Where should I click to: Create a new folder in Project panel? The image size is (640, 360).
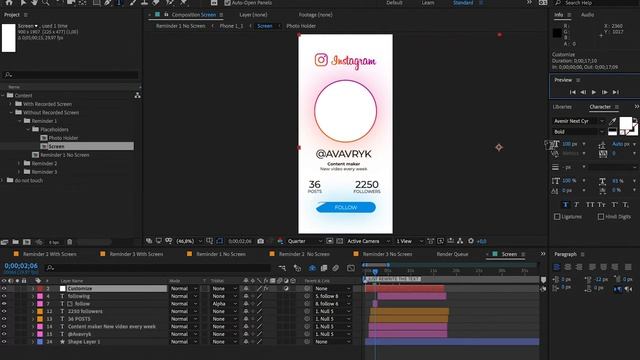click(16, 242)
